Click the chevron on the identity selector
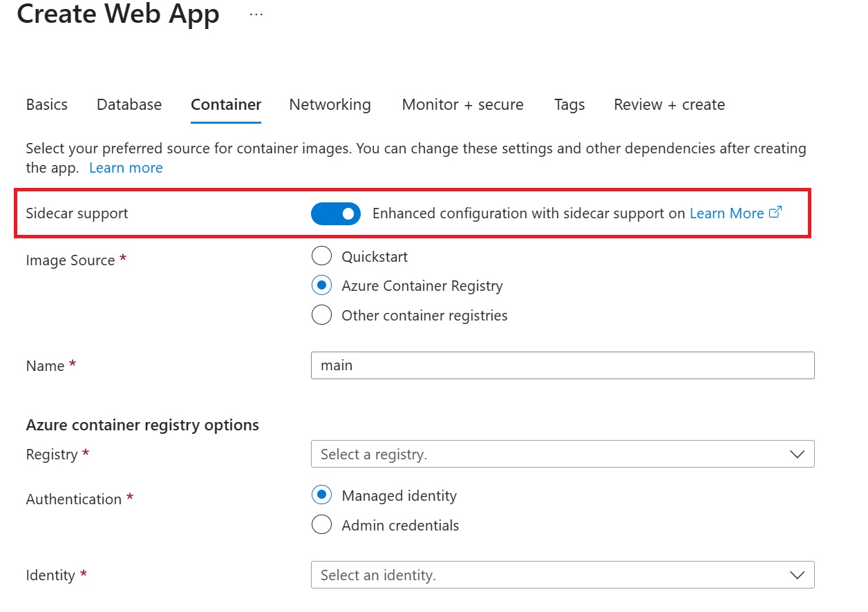The image size is (868, 612). [796, 575]
